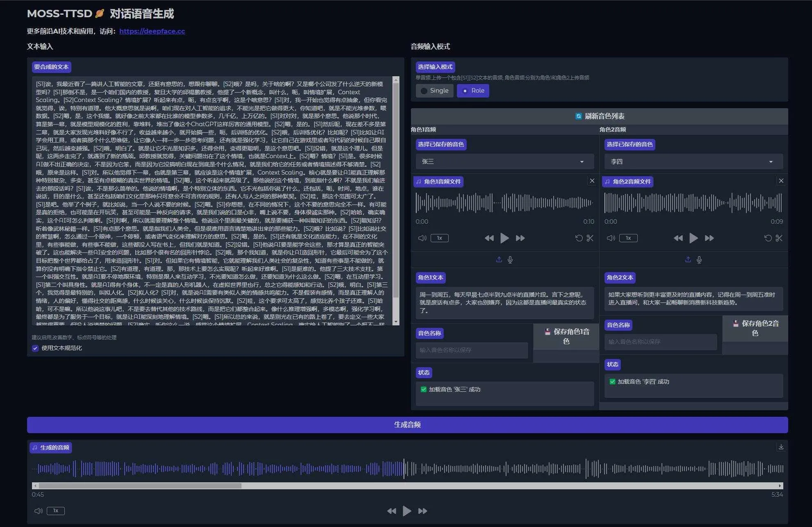Image resolution: width=812 pixels, height=527 pixels.
Task: Select the Role input mode
Action: pyautogui.click(x=472, y=91)
